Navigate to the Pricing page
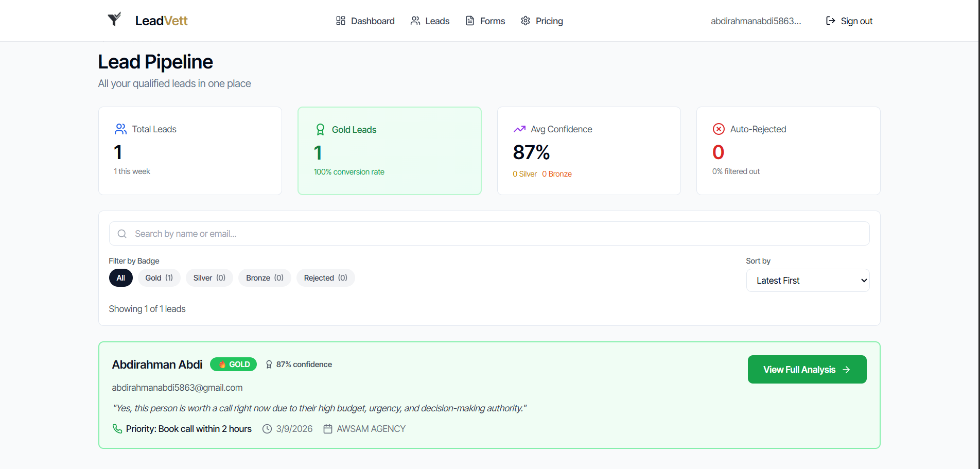 point(549,21)
